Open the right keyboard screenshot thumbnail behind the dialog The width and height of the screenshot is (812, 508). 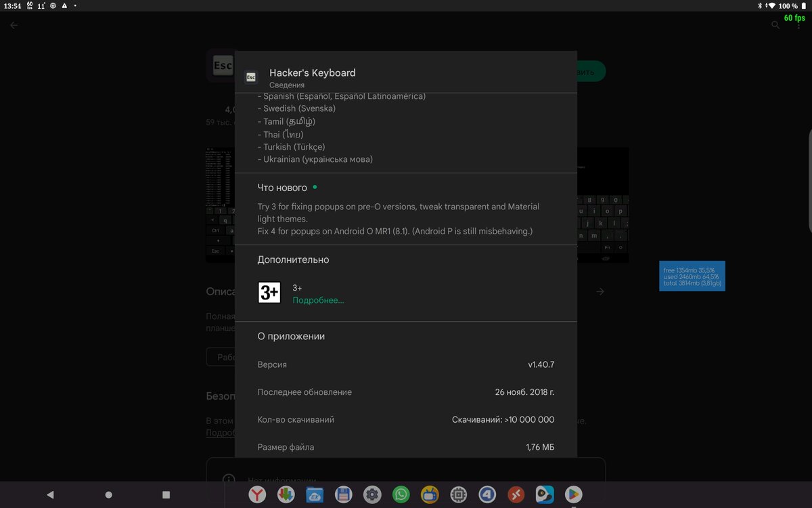coord(603,205)
